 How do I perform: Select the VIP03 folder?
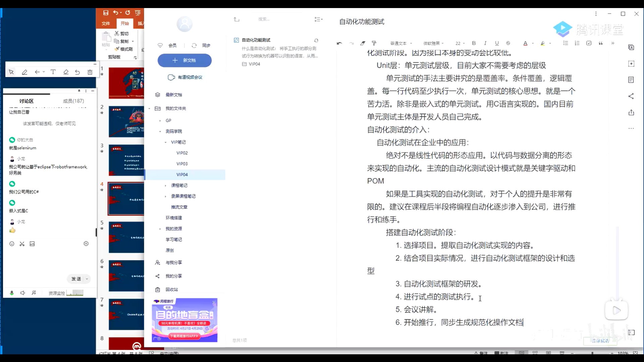pos(182,164)
